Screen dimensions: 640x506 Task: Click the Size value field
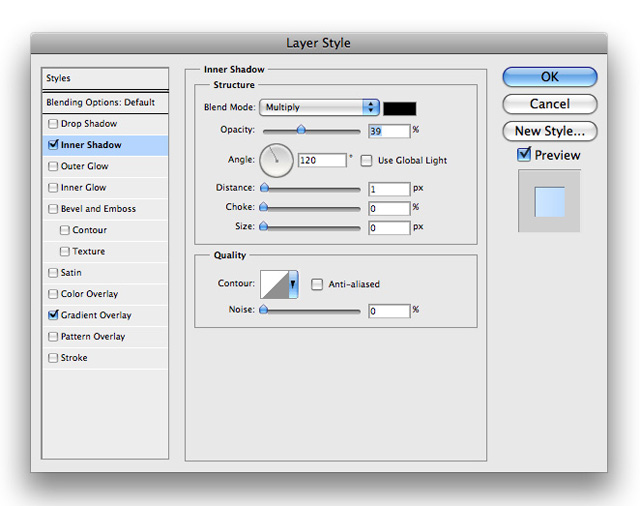(389, 228)
